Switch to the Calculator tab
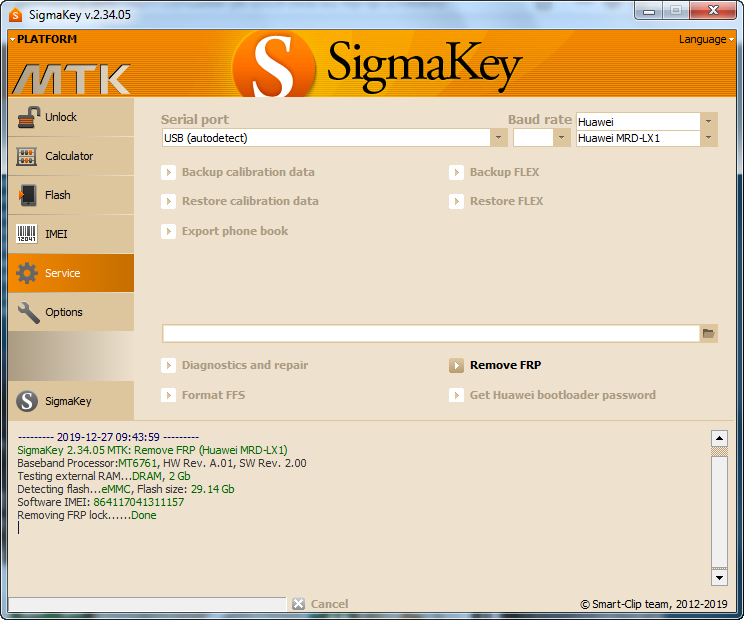 coord(71,156)
